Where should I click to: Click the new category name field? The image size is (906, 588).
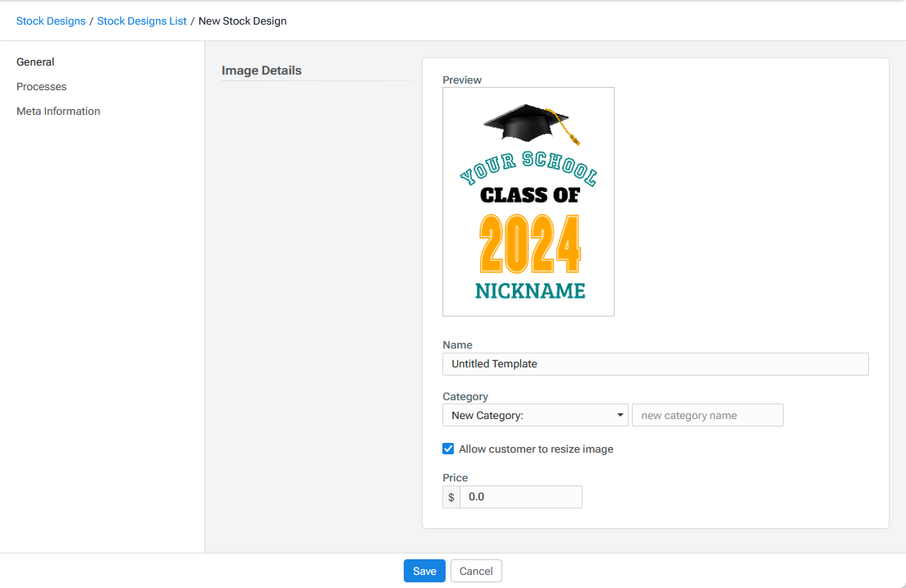[x=707, y=415]
